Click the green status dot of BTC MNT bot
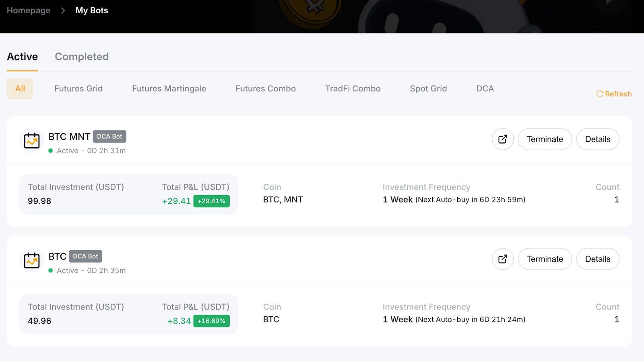This screenshot has width=644, height=361. click(51, 151)
